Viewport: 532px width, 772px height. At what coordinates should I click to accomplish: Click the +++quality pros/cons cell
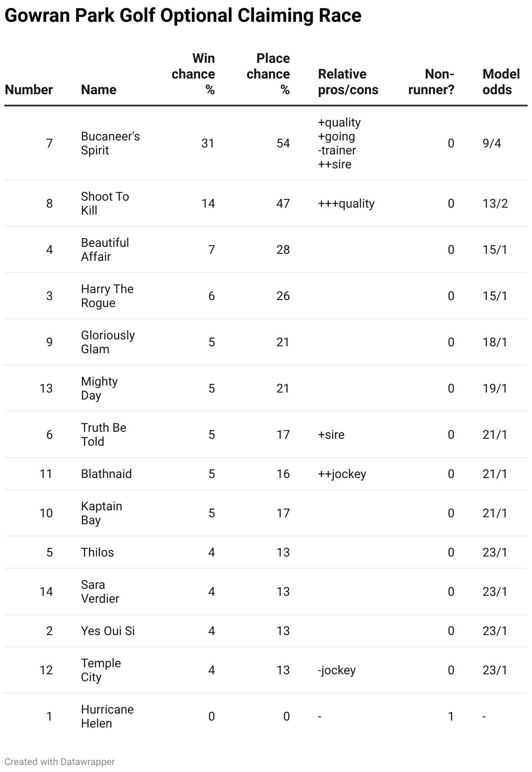346,204
